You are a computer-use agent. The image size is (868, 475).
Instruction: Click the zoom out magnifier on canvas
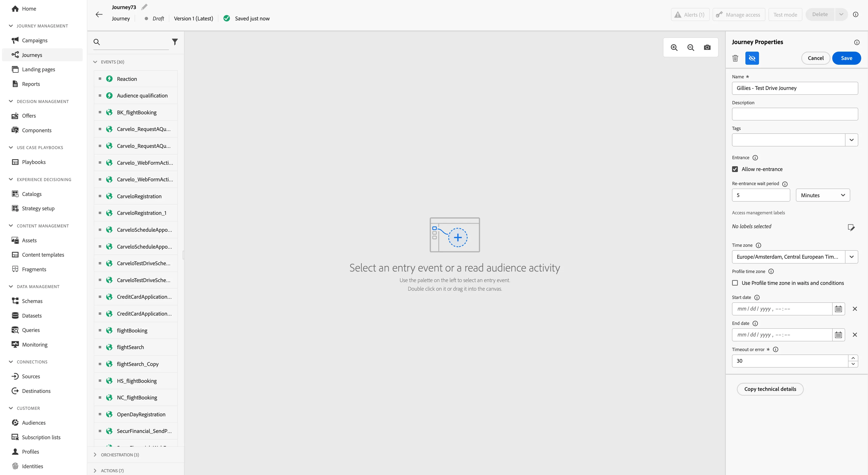691,48
